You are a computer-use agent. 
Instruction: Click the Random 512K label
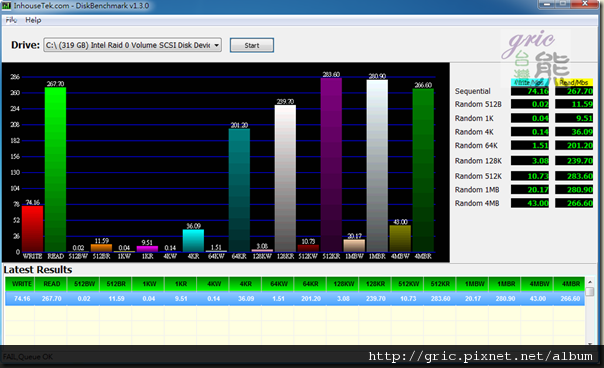tap(478, 176)
